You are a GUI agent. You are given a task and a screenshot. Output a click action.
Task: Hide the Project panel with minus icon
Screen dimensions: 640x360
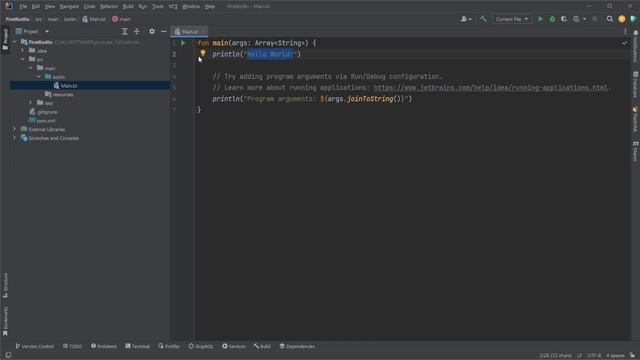tap(164, 31)
